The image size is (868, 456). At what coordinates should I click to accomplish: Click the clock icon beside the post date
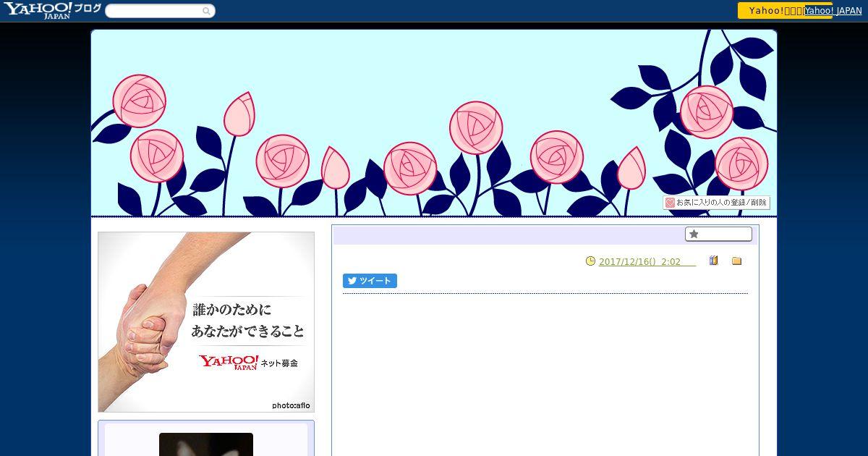(590, 261)
